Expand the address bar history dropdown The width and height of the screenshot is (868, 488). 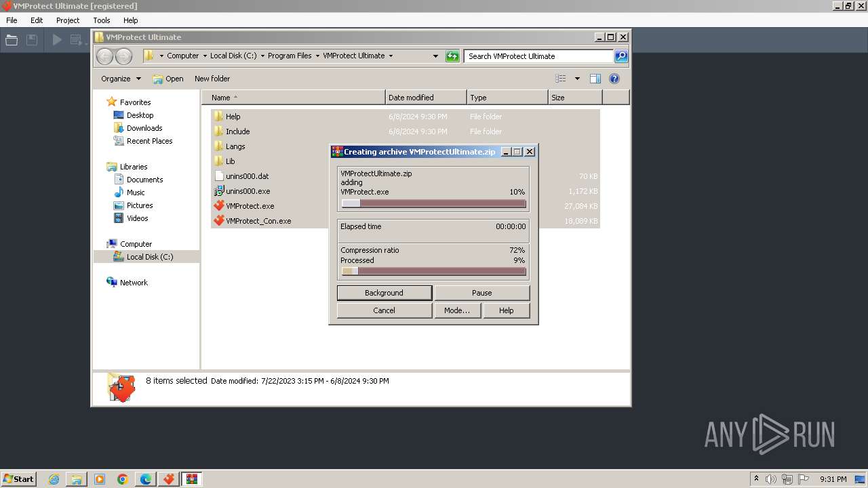tap(435, 56)
